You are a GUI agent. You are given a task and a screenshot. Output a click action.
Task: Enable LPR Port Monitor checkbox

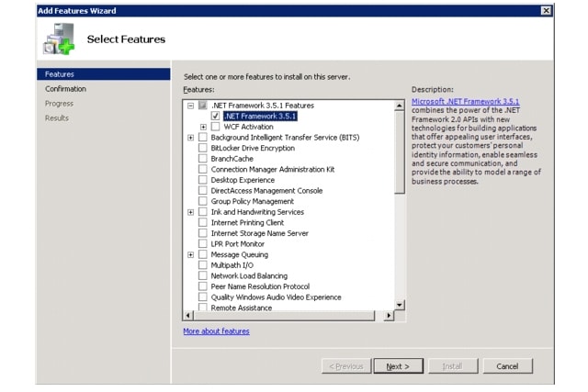[202, 243]
